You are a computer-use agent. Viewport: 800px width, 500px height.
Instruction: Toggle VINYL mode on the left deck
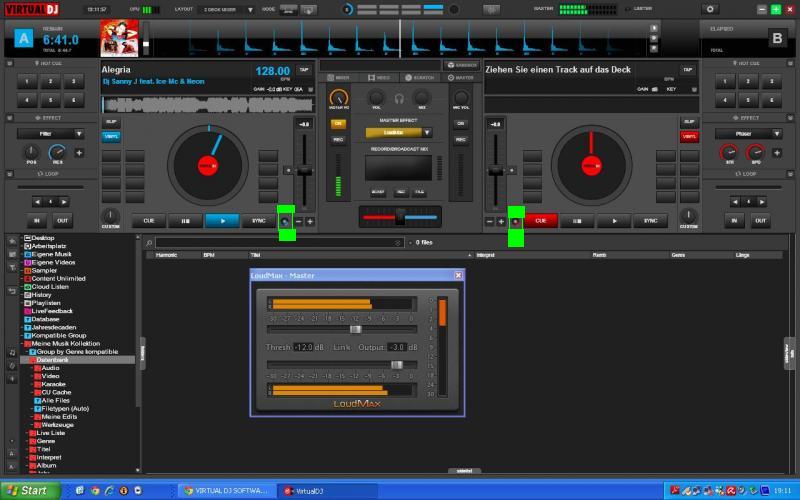tap(111, 137)
